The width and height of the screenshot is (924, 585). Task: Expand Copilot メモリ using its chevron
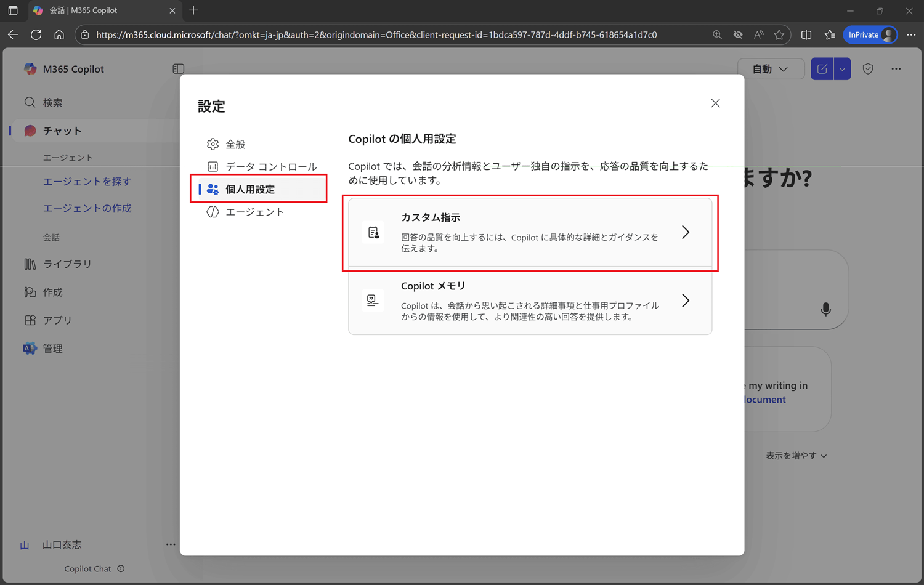(686, 301)
